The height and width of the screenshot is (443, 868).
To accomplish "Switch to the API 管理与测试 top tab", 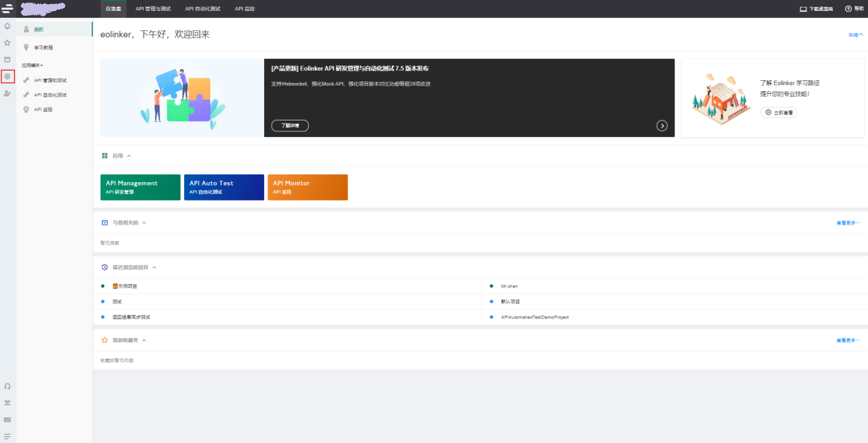I will (153, 8).
